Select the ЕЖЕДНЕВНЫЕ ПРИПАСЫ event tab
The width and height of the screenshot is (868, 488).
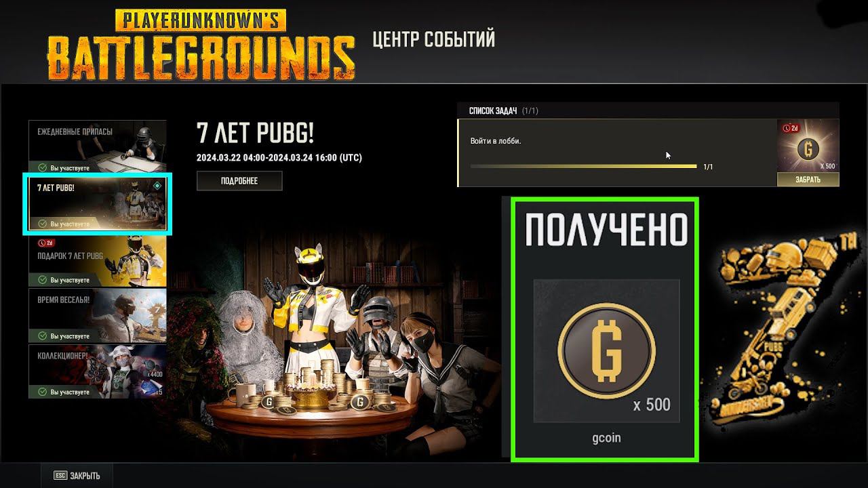(98, 146)
